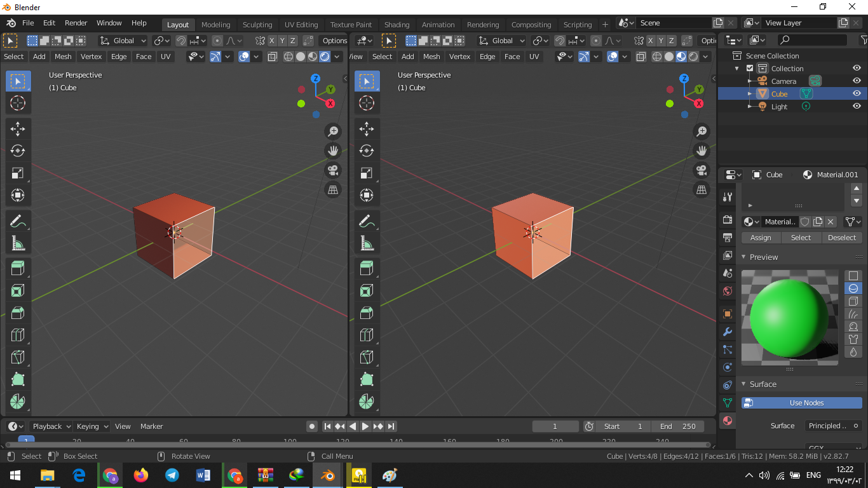Select the Move tool in left viewport

click(x=18, y=129)
